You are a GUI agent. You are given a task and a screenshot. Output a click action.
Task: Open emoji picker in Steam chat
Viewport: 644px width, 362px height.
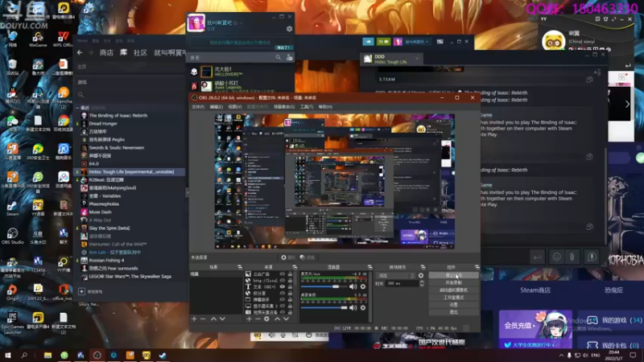point(556,257)
